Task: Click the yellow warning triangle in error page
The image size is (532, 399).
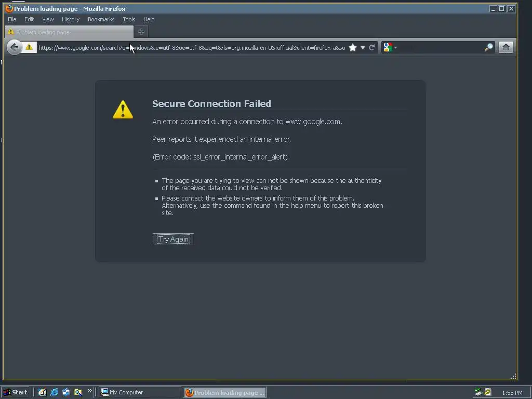Action: pos(123,109)
